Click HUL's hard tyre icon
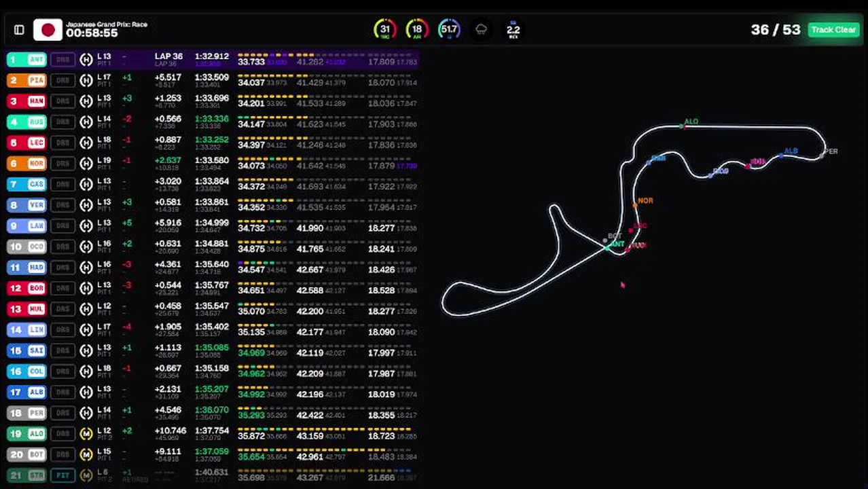 click(x=86, y=309)
